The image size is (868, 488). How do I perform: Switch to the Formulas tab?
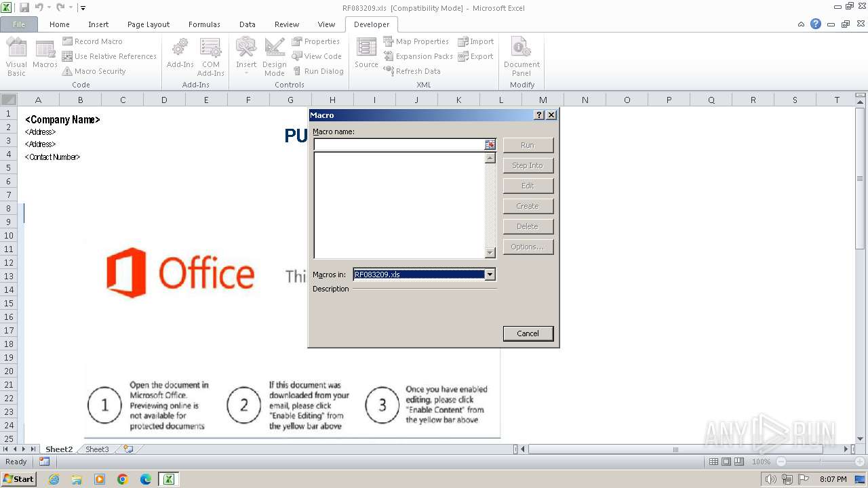204,24
